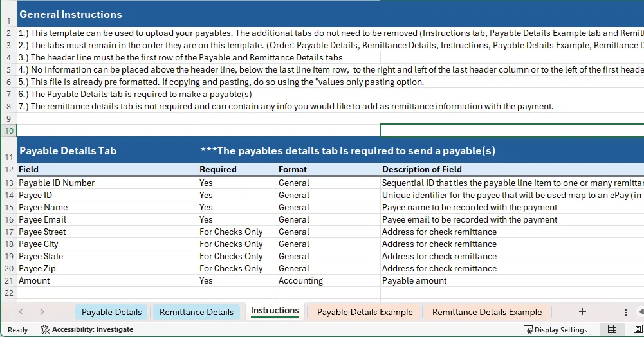Select the 'Field' column header cell
The image size is (644, 337).
click(x=107, y=169)
